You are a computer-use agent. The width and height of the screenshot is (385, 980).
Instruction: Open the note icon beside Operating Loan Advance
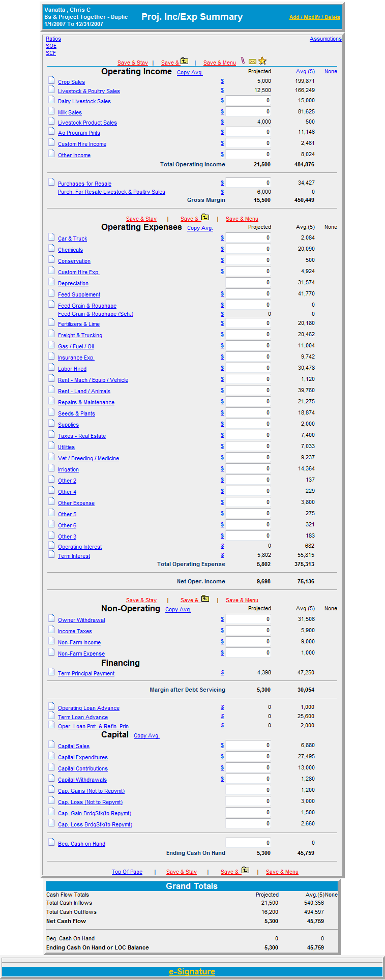point(51,706)
